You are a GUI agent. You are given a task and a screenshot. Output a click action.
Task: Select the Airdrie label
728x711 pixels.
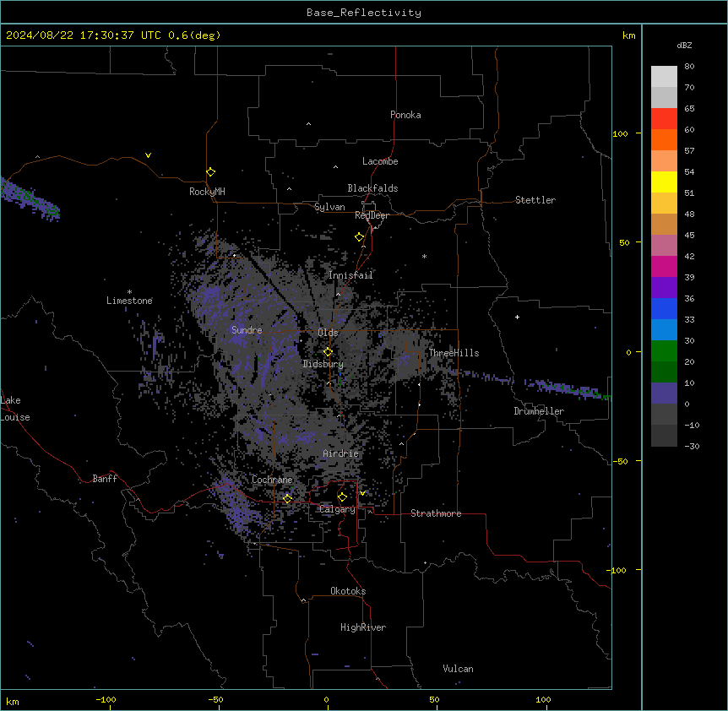point(341,453)
